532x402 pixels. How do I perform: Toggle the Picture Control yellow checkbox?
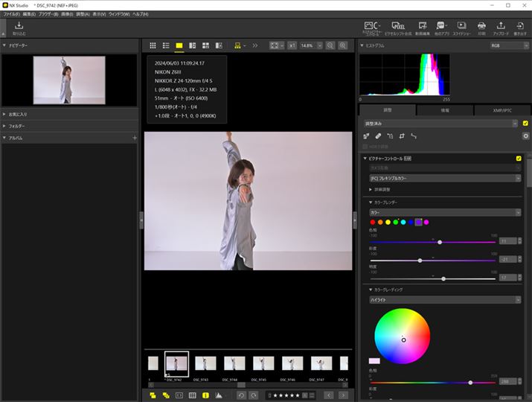[x=519, y=159]
